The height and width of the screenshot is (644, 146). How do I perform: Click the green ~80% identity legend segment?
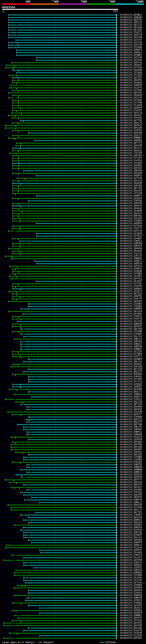(101, 4)
